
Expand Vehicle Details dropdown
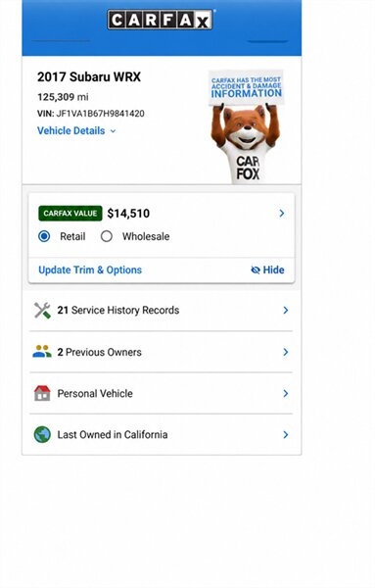[76, 131]
